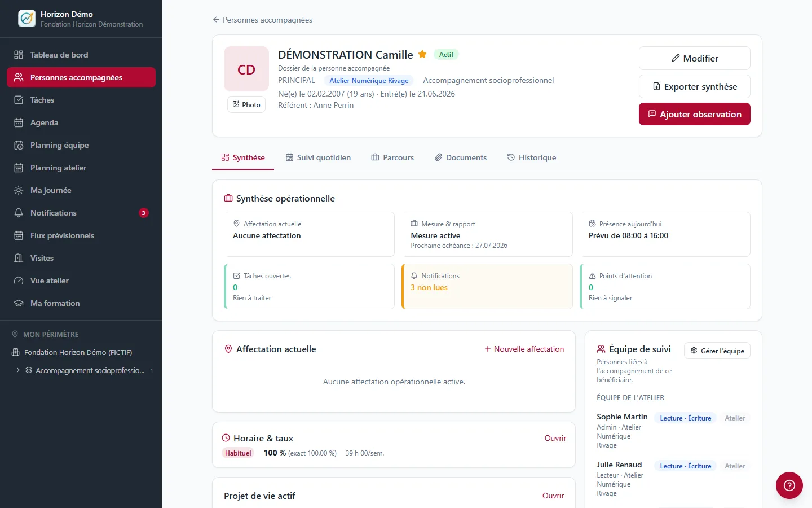
Task: Switch to Suivi quotidien tab
Action: coord(318,157)
